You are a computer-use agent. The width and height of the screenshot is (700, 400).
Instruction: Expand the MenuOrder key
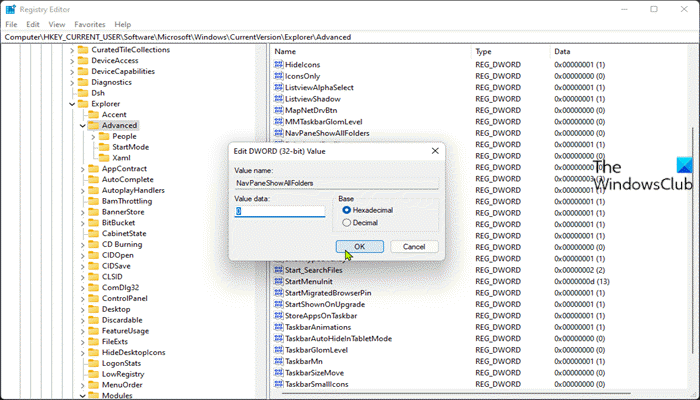[x=83, y=385]
